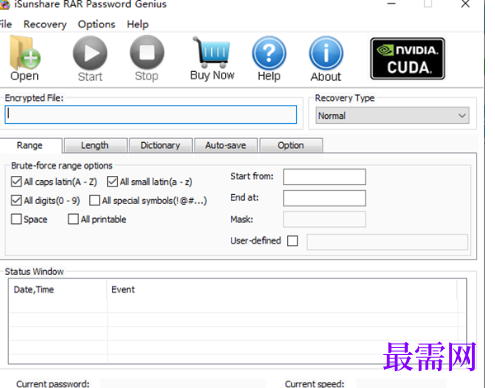The height and width of the screenshot is (388, 495).
Task: Click the Date,Time column header
Action: [x=57, y=289]
